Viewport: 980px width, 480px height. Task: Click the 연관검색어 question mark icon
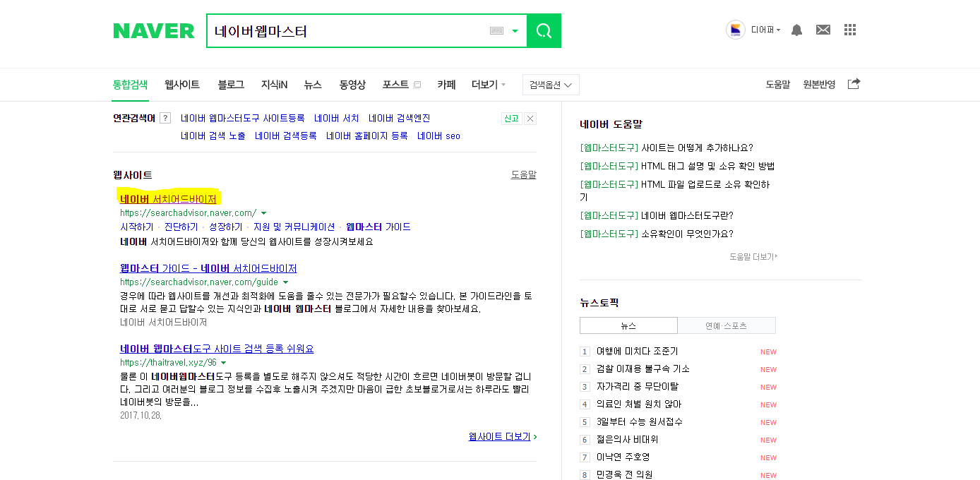pos(165,119)
